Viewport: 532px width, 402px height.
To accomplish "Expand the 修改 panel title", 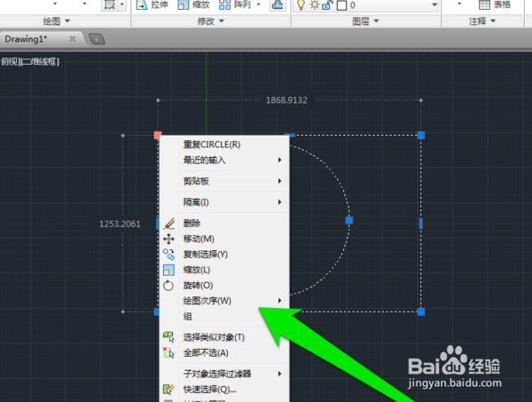I will pyautogui.click(x=211, y=21).
